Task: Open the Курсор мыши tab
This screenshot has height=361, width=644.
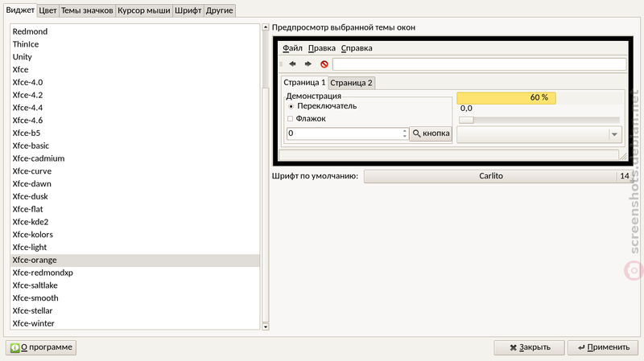Action: click(144, 10)
